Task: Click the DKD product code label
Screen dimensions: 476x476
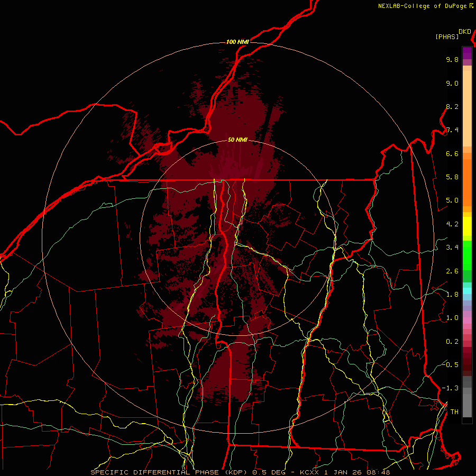Action: tap(464, 32)
